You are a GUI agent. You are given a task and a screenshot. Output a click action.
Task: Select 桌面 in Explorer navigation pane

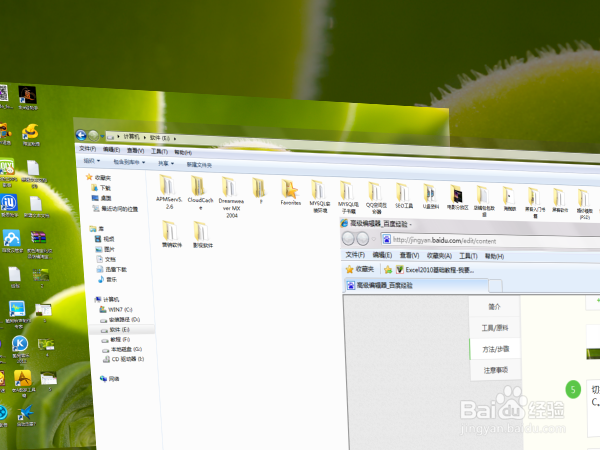tap(101, 198)
